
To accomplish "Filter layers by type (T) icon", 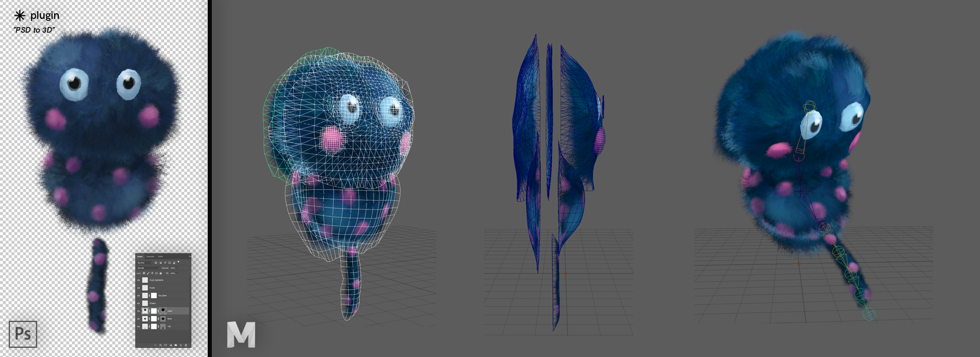I will pos(165,263).
